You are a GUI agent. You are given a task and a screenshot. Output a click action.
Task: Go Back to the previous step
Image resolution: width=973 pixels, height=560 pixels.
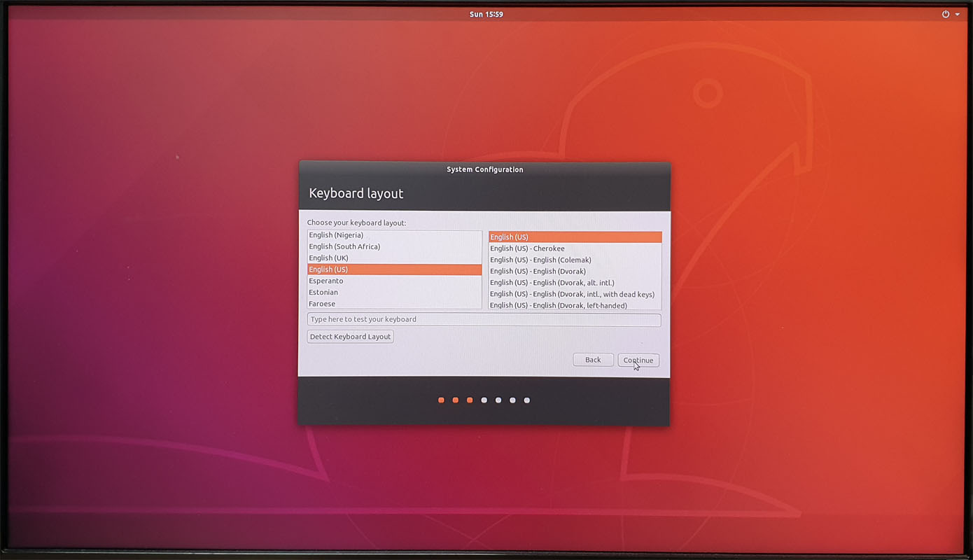coord(593,360)
